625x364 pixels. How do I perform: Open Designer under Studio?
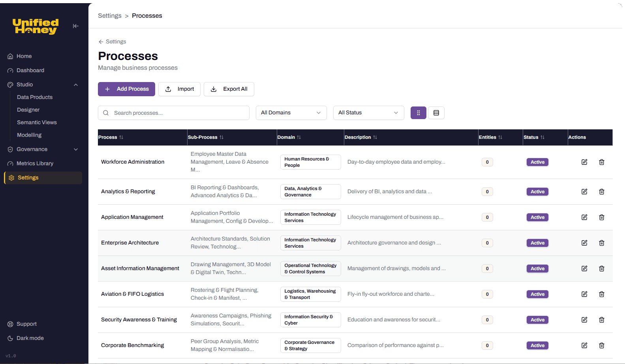tap(28, 110)
